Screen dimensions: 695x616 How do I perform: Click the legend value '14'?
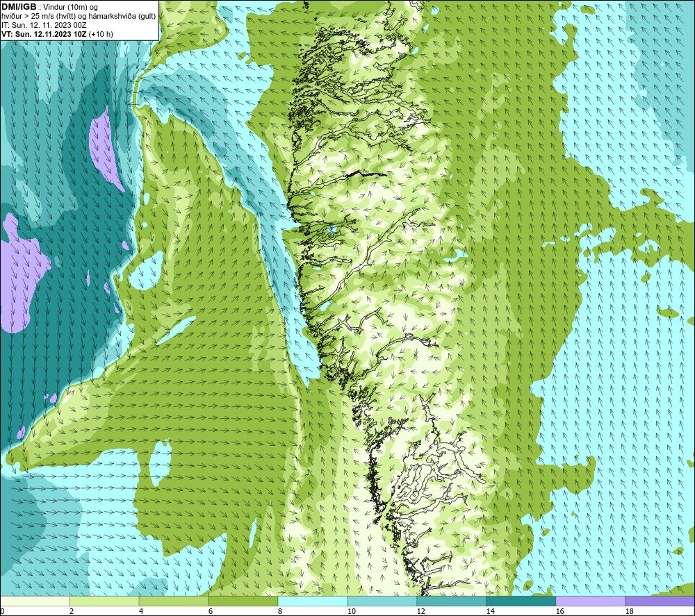[x=490, y=612]
